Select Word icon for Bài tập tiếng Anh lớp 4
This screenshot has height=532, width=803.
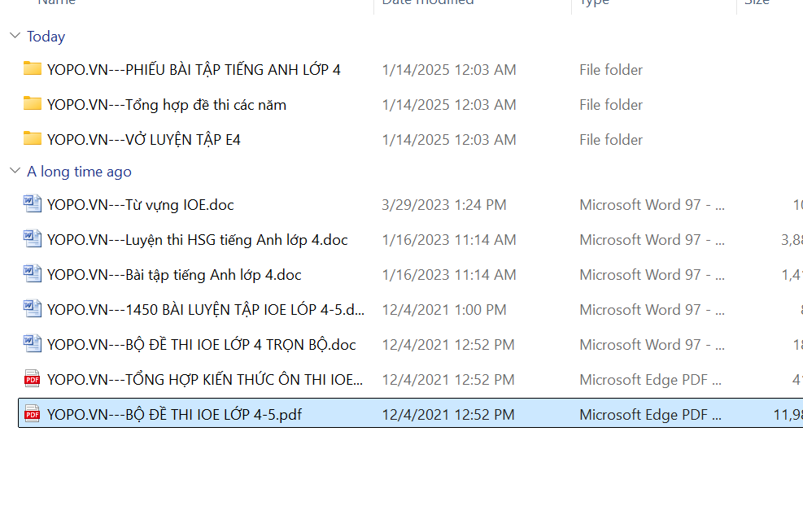click(33, 274)
